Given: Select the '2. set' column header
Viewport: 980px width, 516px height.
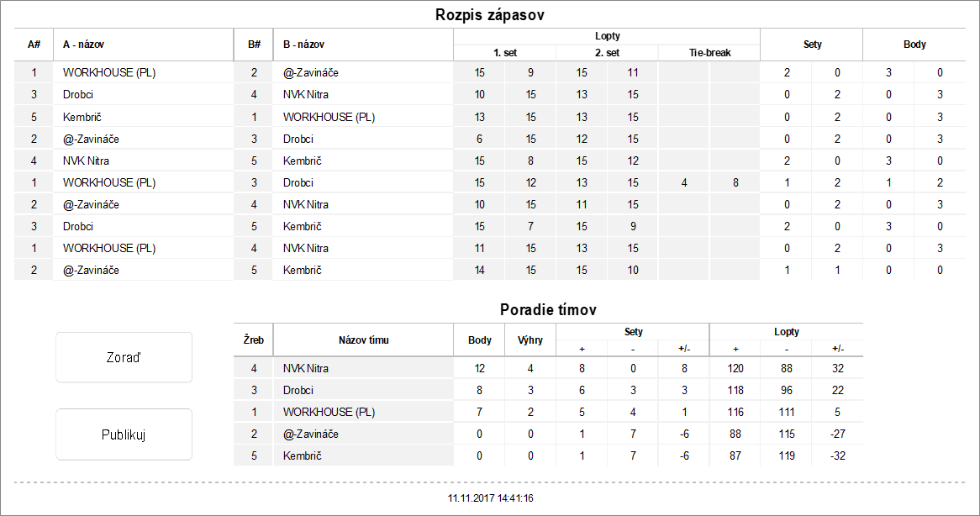Looking at the screenshot, I should coord(607,52).
